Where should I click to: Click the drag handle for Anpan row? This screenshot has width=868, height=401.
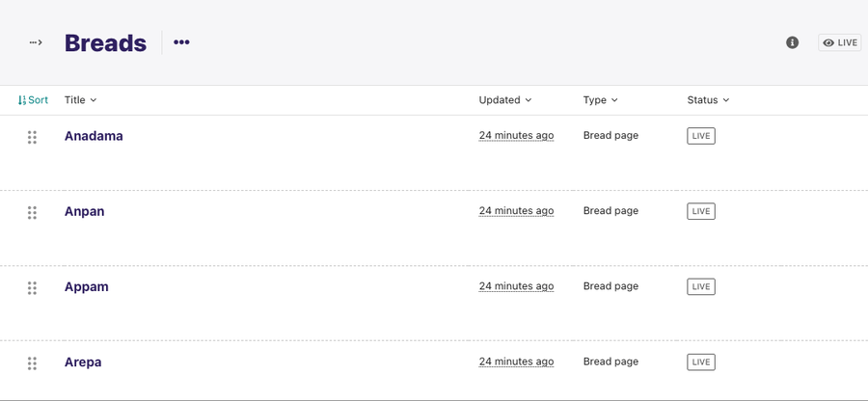(32, 212)
